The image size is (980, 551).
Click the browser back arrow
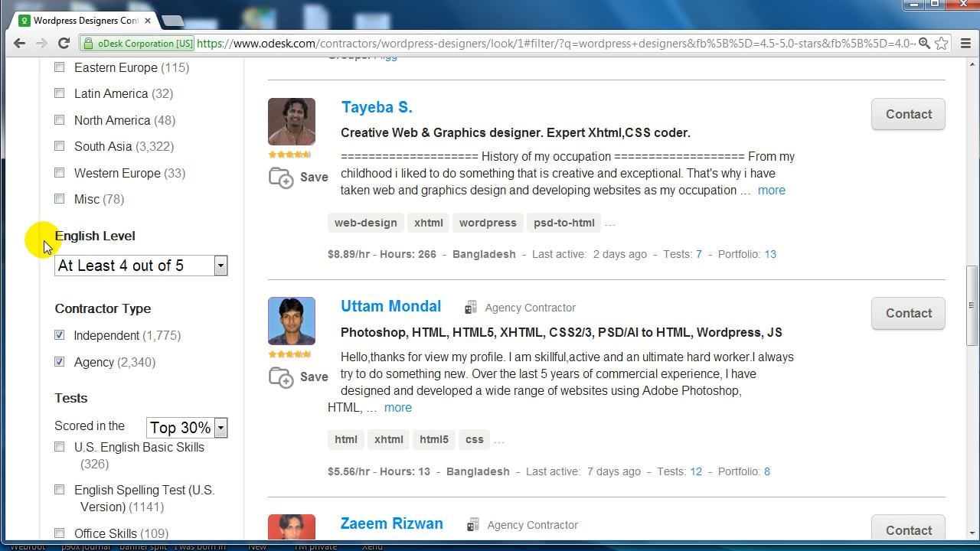(x=20, y=44)
